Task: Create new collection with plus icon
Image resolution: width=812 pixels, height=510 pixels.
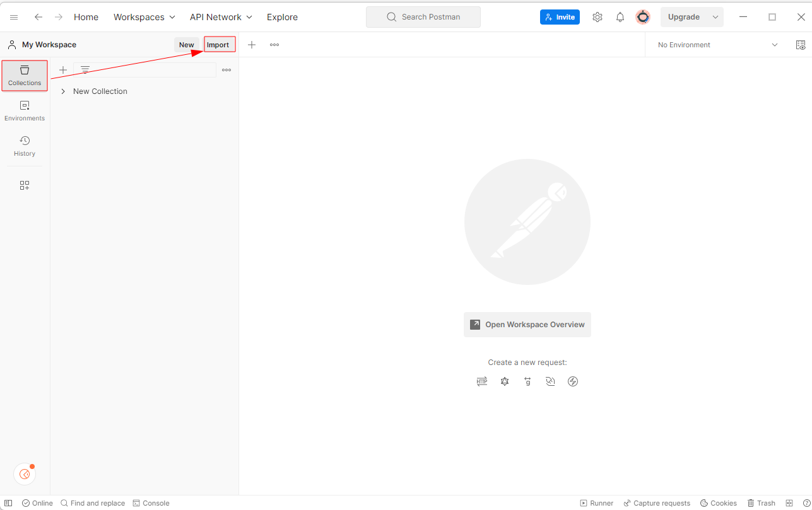Action: click(63, 70)
